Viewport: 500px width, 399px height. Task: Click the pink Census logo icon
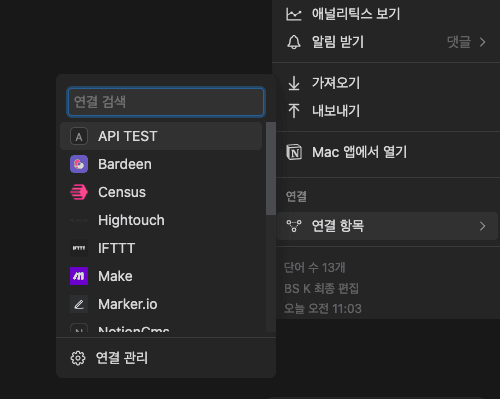tap(79, 192)
